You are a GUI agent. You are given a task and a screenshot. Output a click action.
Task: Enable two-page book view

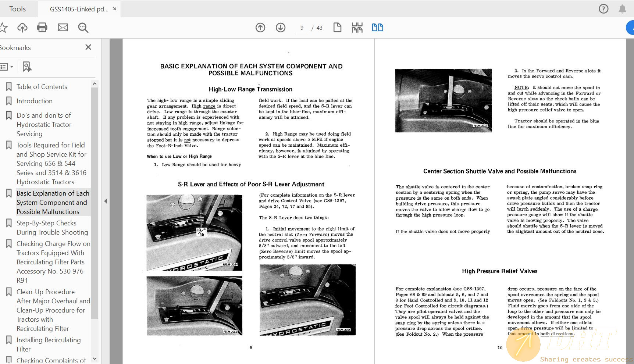point(377,27)
